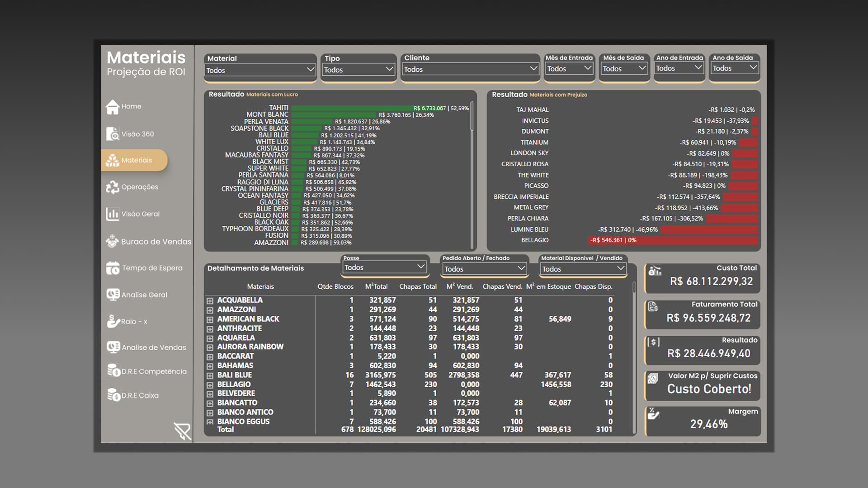
Task: Open the Buraco de Vendas handshake icon
Action: coord(112,241)
